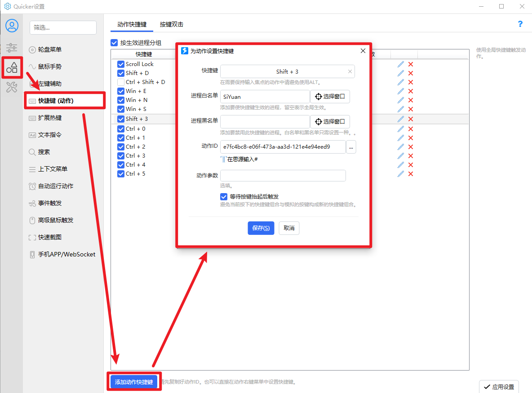Click 取消 button in dialog
The image size is (532, 393).
(289, 228)
